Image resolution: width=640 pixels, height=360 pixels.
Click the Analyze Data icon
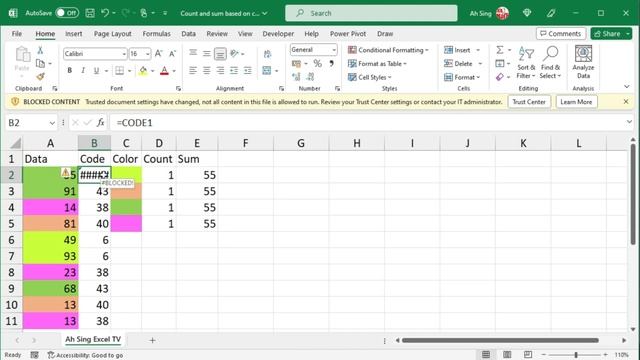[x=583, y=62]
